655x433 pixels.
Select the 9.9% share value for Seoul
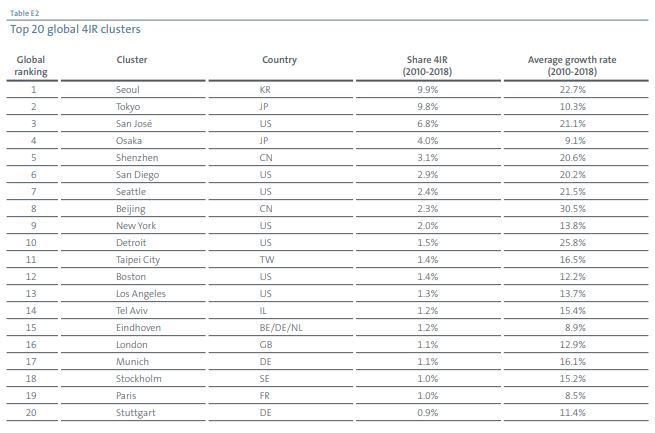click(x=428, y=89)
